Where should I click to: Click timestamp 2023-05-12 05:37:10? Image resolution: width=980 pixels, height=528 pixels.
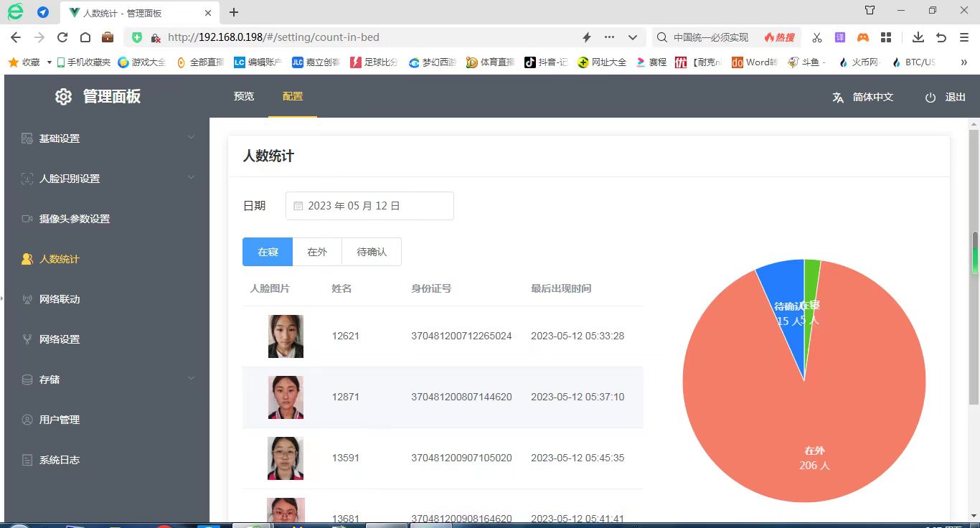click(578, 397)
